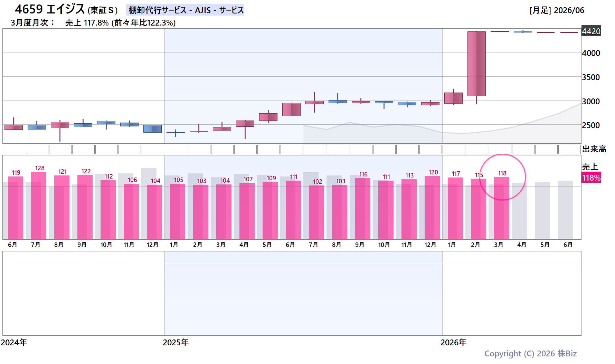Click the sales bar labeled 119

16,208
